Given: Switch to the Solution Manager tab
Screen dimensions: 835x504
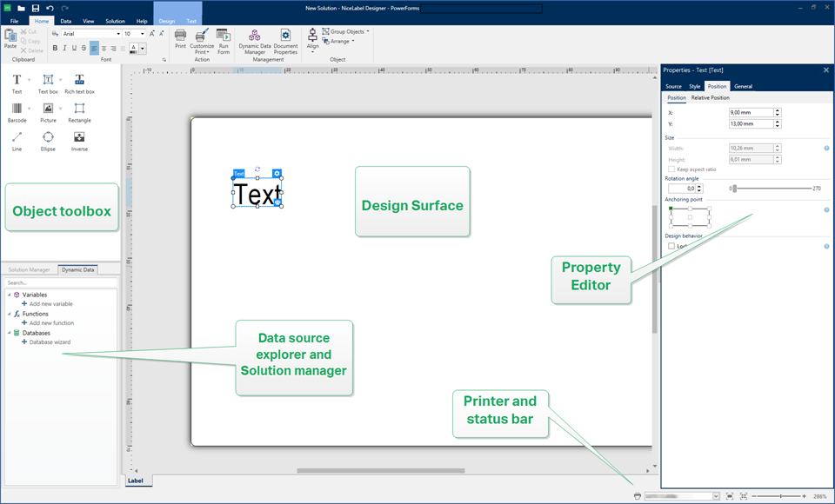Looking at the screenshot, I should (x=30, y=270).
